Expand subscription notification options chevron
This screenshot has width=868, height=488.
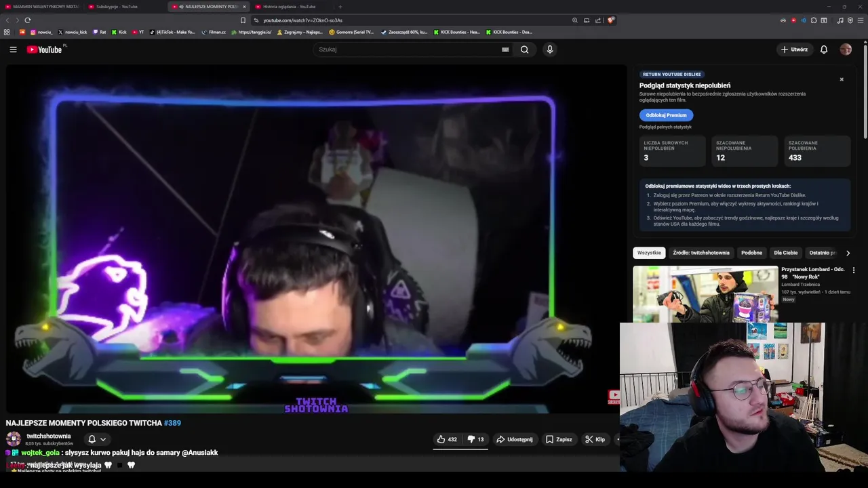tap(103, 439)
